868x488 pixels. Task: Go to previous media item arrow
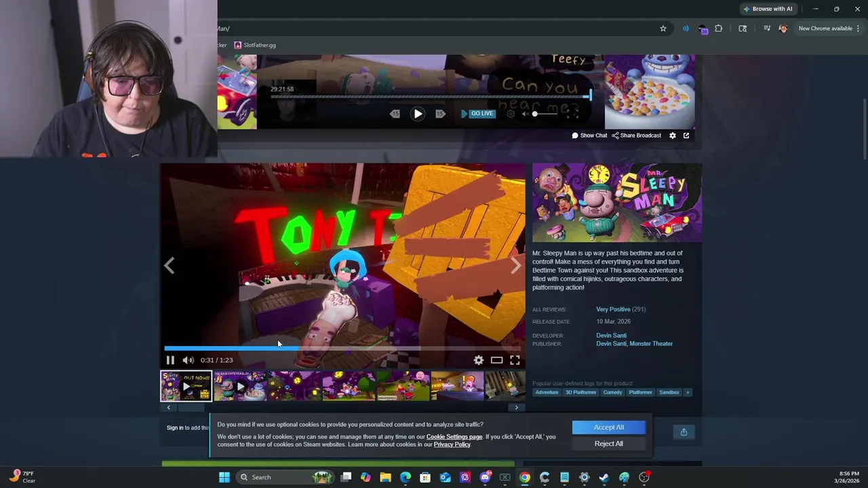click(x=170, y=266)
